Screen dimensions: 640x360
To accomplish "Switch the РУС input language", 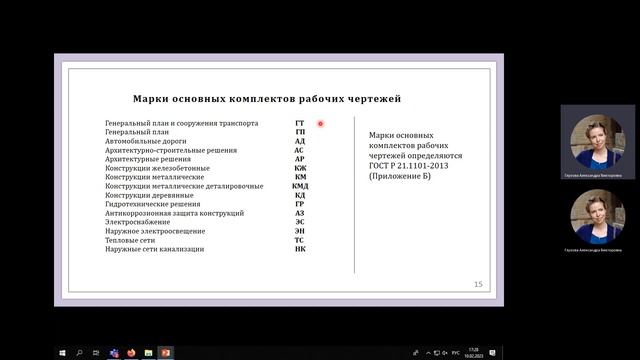I will coord(456,353).
